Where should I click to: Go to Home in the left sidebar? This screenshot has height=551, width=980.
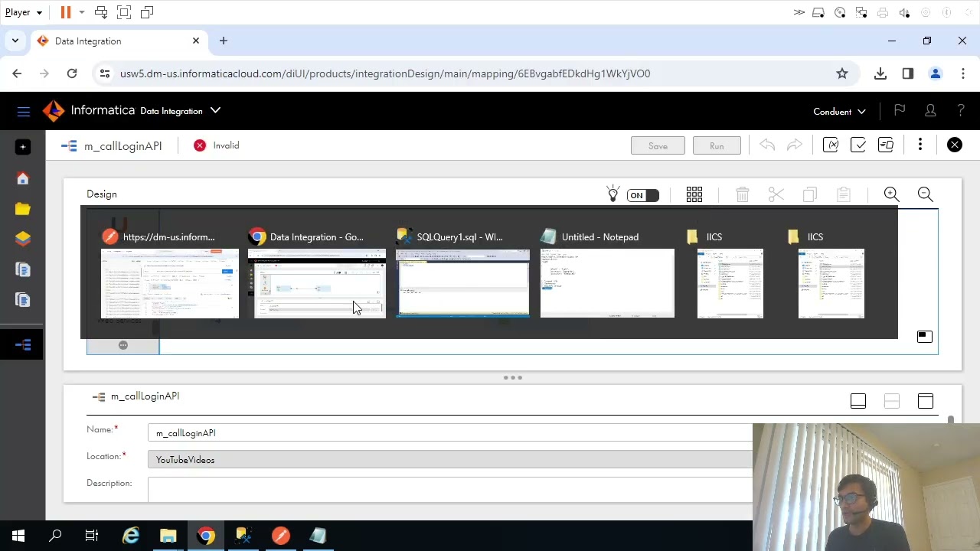pos(23,178)
